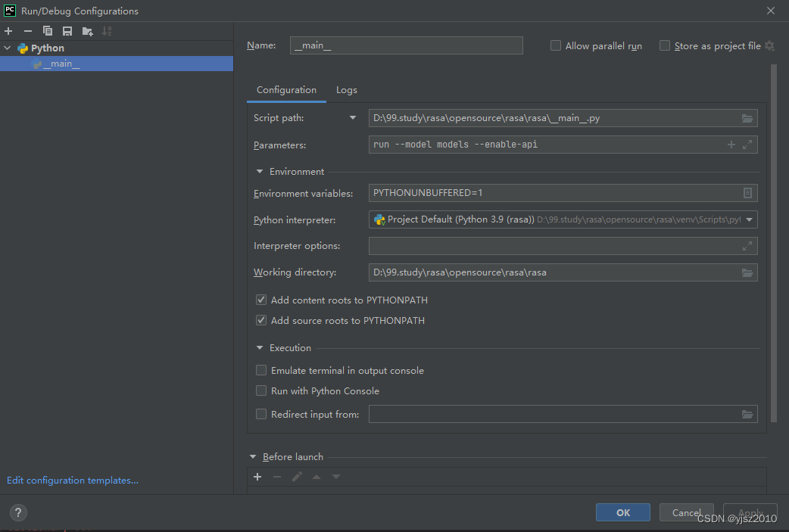Viewport: 789px width, 532px height.
Task: Expand the Interpreter options field
Action: tap(747, 246)
